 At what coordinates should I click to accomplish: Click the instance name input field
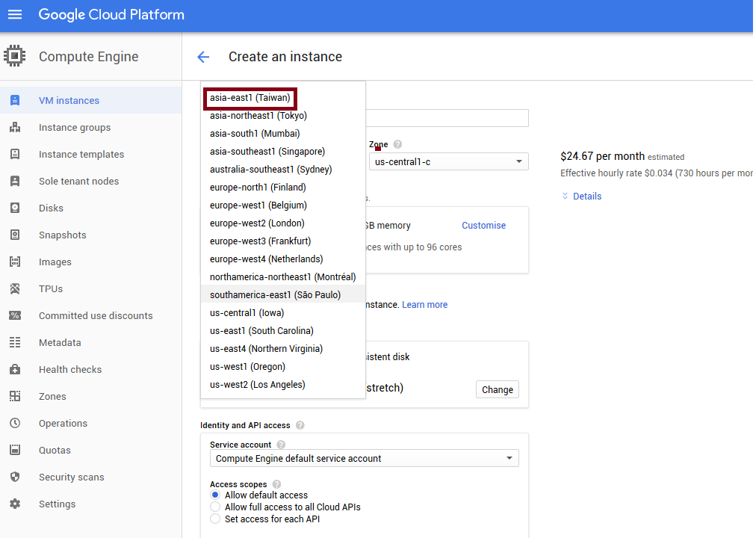447,118
